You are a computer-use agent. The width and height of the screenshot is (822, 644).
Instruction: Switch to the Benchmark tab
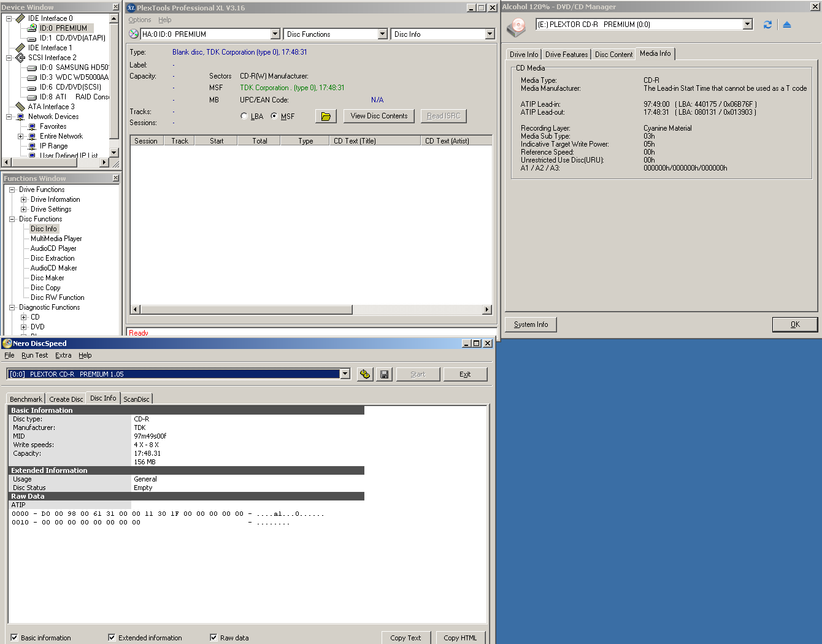tap(26, 399)
